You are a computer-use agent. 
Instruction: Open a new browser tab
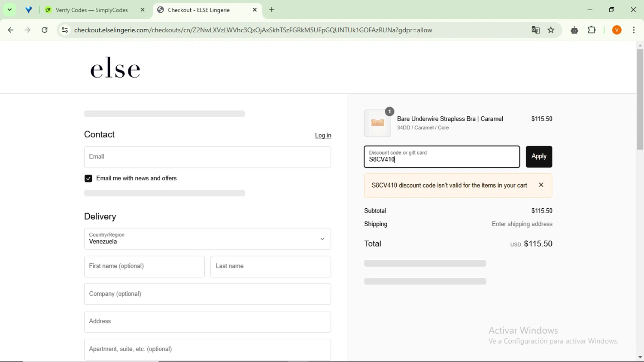coord(272,10)
